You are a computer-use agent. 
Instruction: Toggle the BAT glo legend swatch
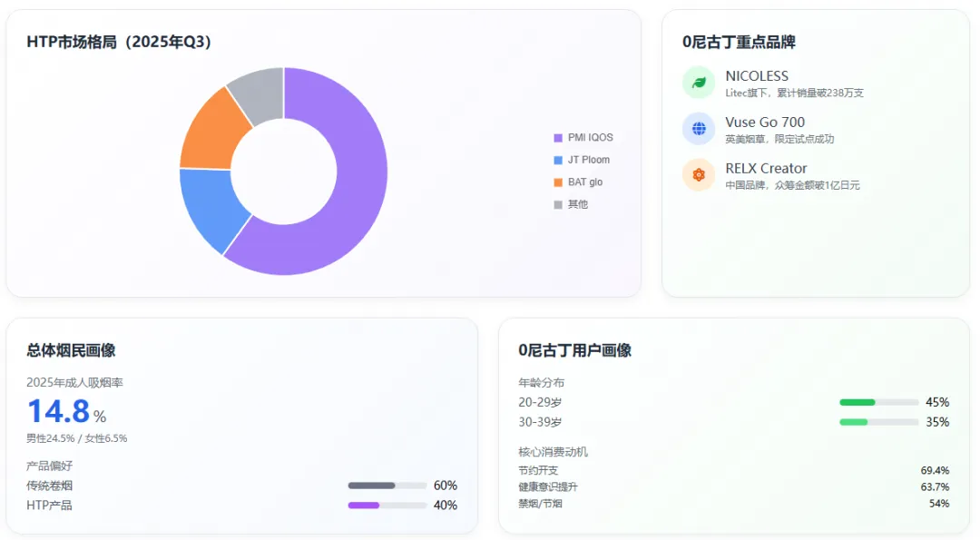tap(558, 182)
